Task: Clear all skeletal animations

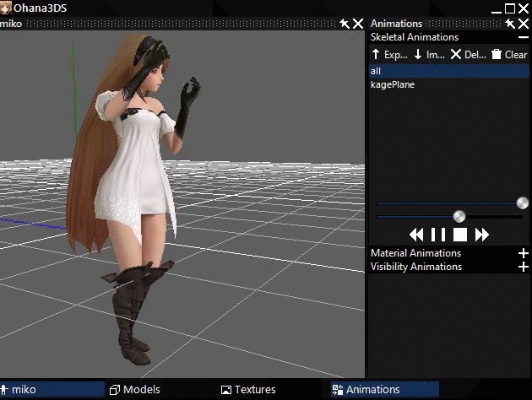Action: pos(509,54)
